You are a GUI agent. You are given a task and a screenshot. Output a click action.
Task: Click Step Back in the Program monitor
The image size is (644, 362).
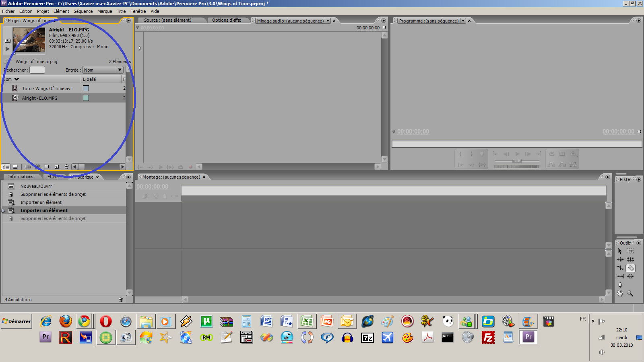(506, 154)
